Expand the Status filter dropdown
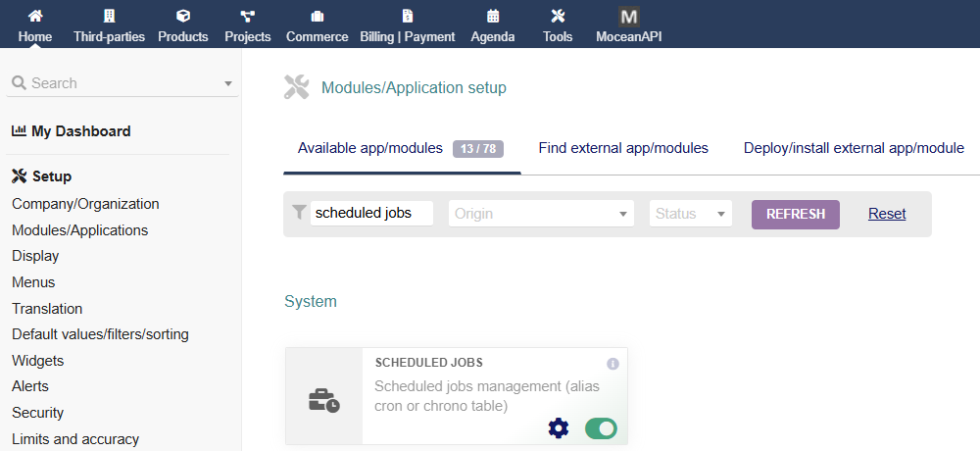This screenshot has height=451, width=980. point(690,214)
